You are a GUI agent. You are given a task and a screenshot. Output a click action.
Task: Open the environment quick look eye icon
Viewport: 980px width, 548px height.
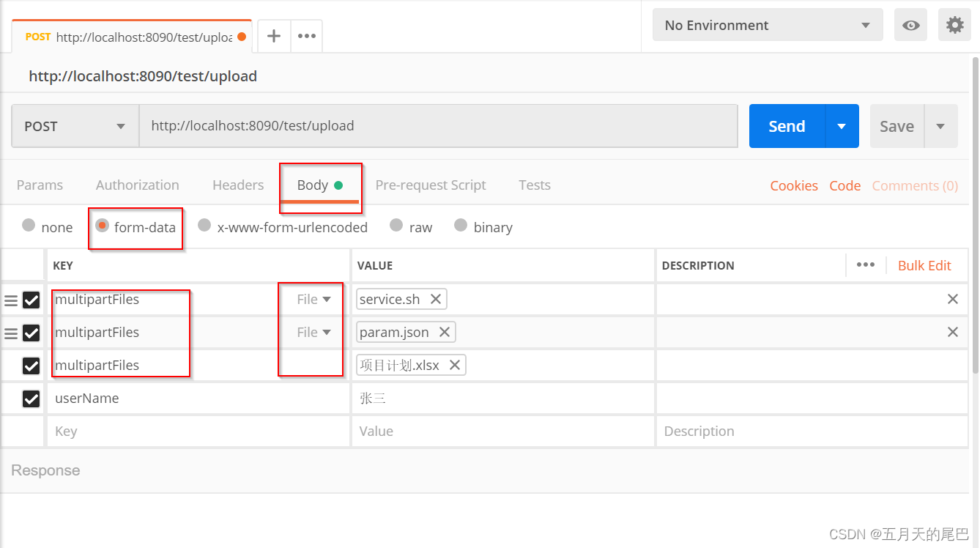[910, 25]
